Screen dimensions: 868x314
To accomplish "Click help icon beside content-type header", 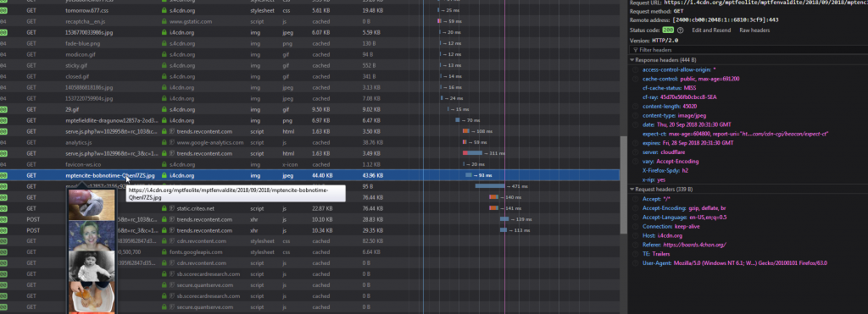I will coord(636,116).
